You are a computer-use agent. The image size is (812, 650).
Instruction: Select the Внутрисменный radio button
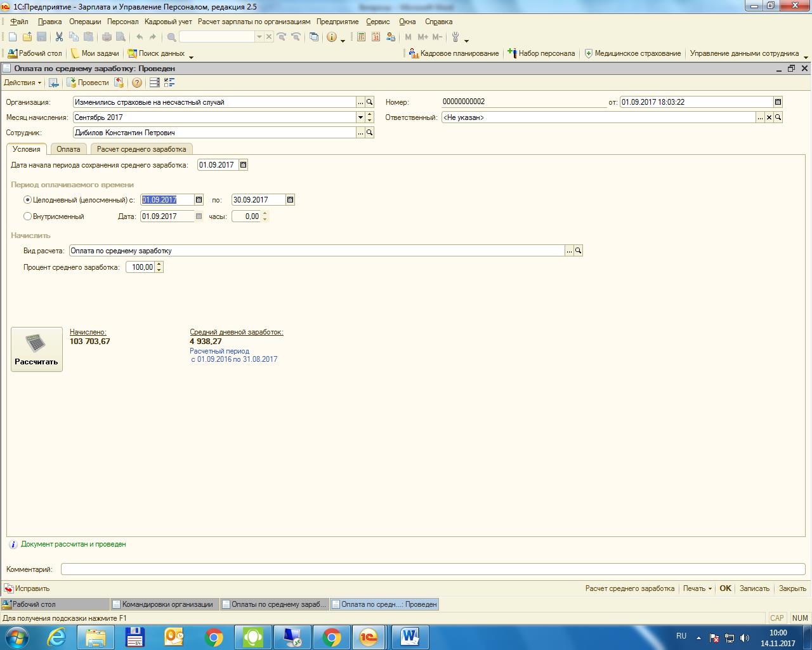click(27, 216)
